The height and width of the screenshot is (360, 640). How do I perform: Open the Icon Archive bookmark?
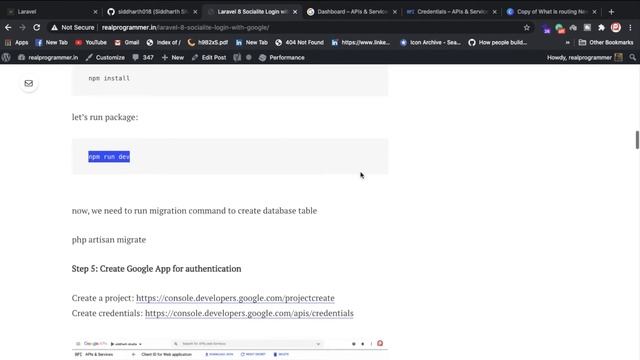click(430, 42)
